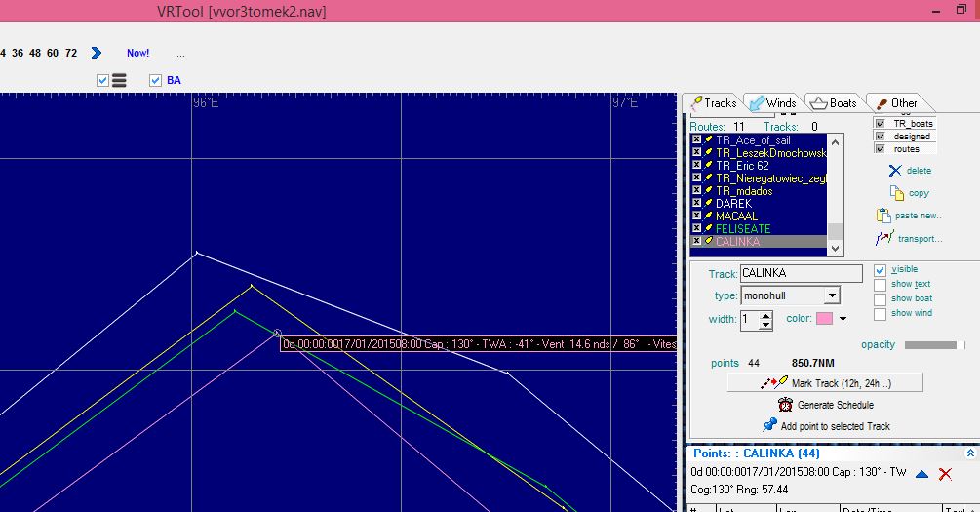Click the route list scroll-down arrow
Viewport: 980px width, 512px height.
tap(835, 248)
